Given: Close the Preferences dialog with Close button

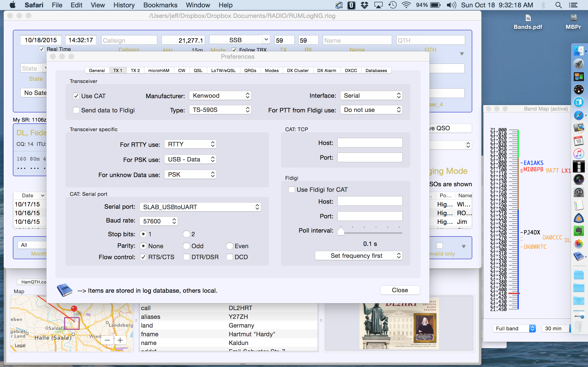Looking at the screenshot, I should click(400, 290).
